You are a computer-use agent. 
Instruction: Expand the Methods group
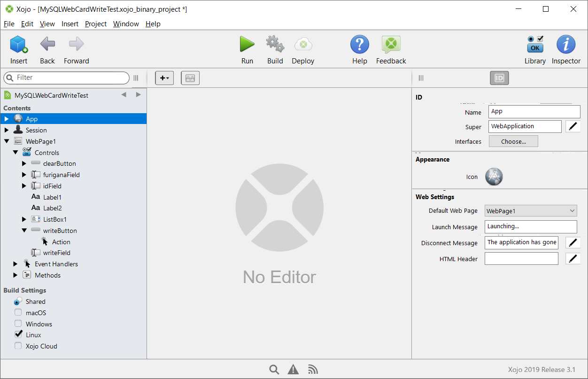coord(15,275)
